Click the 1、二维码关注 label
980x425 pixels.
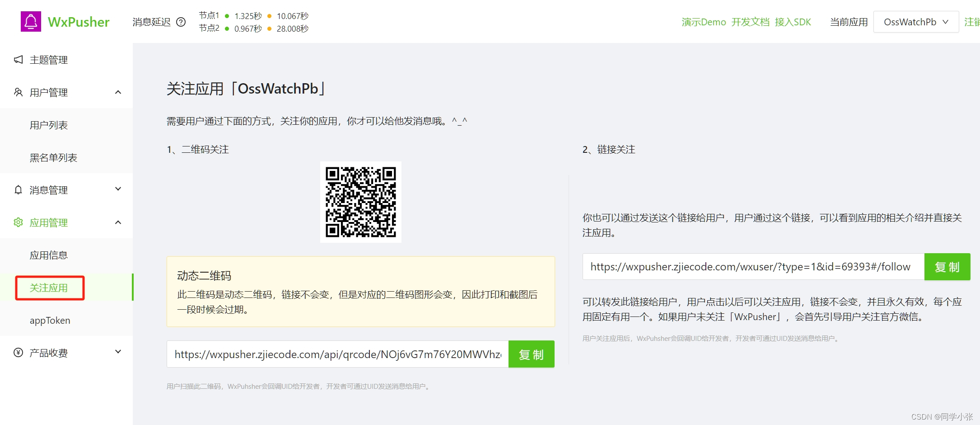pos(198,150)
